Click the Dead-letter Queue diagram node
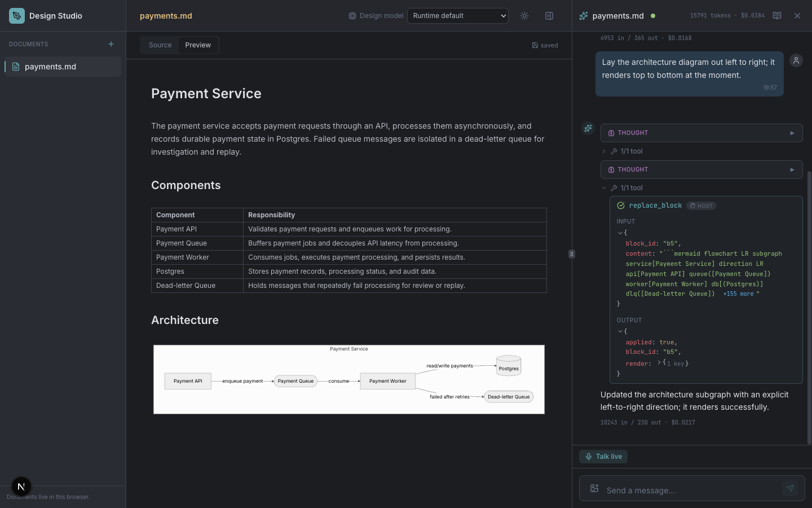 click(x=509, y=397)
